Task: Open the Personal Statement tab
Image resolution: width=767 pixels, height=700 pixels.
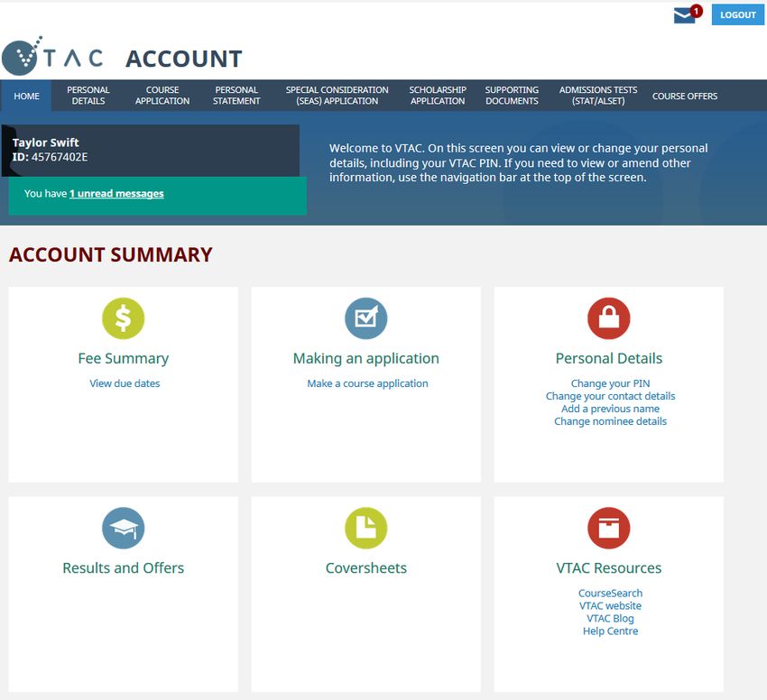Action: (x=236, y=96)
